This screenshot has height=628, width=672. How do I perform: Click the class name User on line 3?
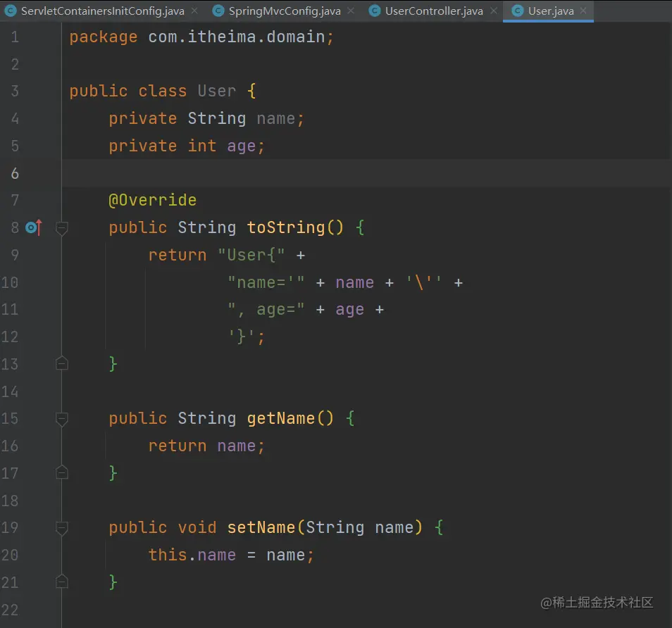(217, 92)
